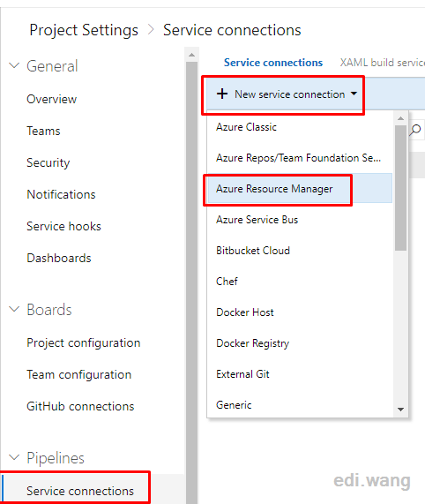Click sidebar scroll up arrow
Screen dimensions: 425x504
191,55
